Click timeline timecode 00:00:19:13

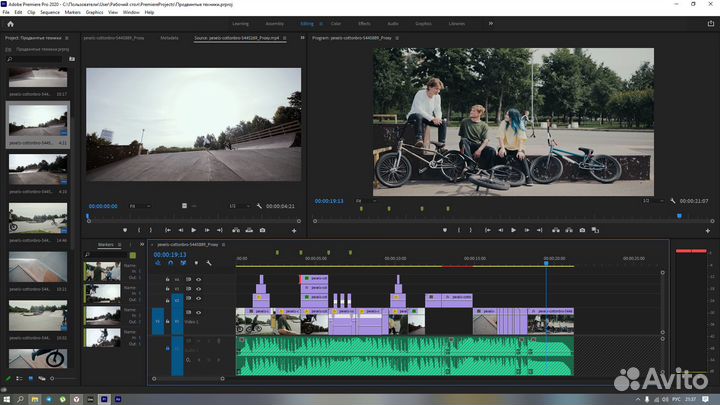[168, 254]
